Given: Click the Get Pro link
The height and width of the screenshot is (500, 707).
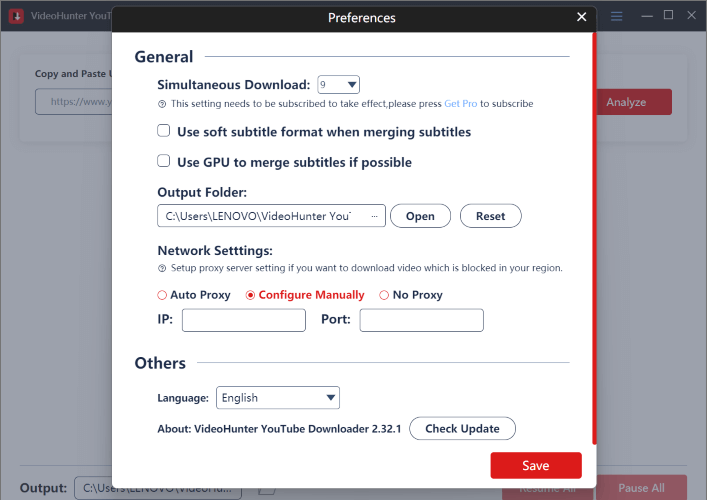Looking at the screenshot, I should [460, 104].
